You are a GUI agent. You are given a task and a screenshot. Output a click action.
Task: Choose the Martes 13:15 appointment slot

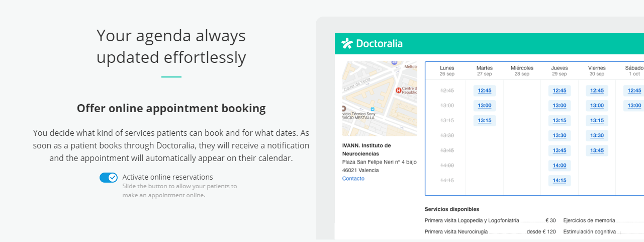485,121
